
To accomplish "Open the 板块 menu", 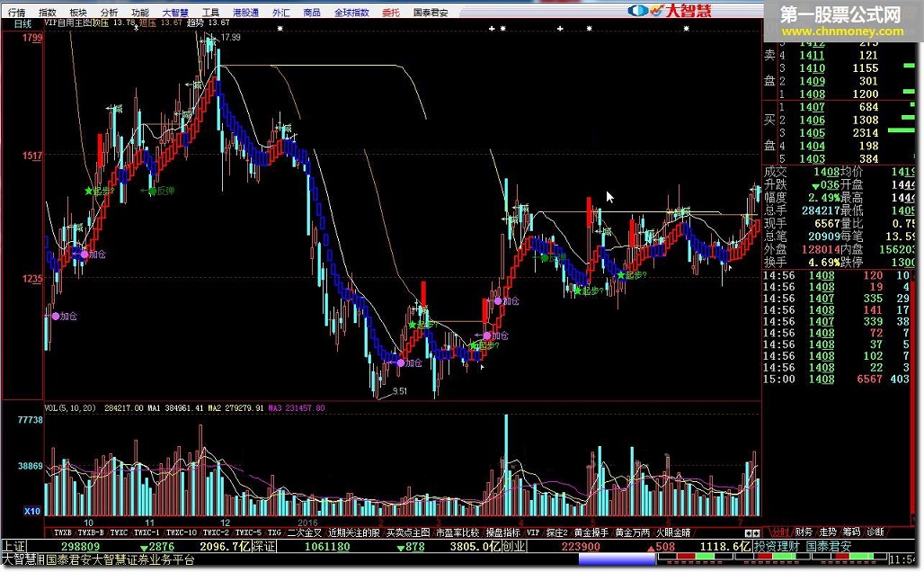I will click(78, 12).
